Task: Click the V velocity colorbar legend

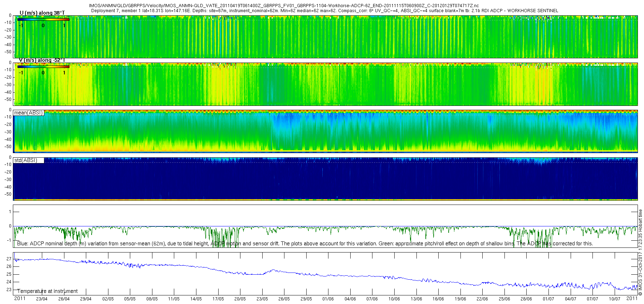Action: tap(43, 67)
